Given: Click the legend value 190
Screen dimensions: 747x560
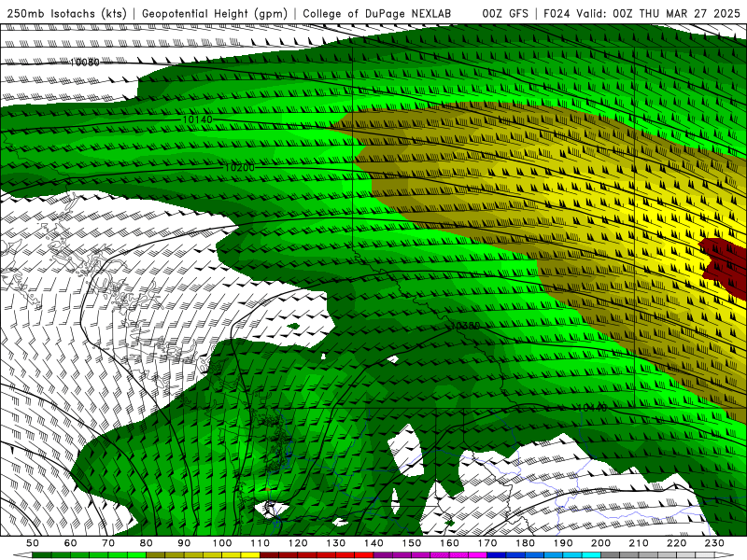Looking at the screenshot, I should click(563, 543).
